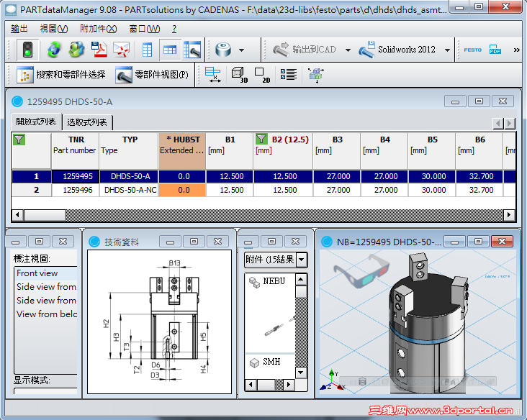Click accessory list scroll down arrow
The width and height of the screenshot is (527, 420).
point(301,373)
